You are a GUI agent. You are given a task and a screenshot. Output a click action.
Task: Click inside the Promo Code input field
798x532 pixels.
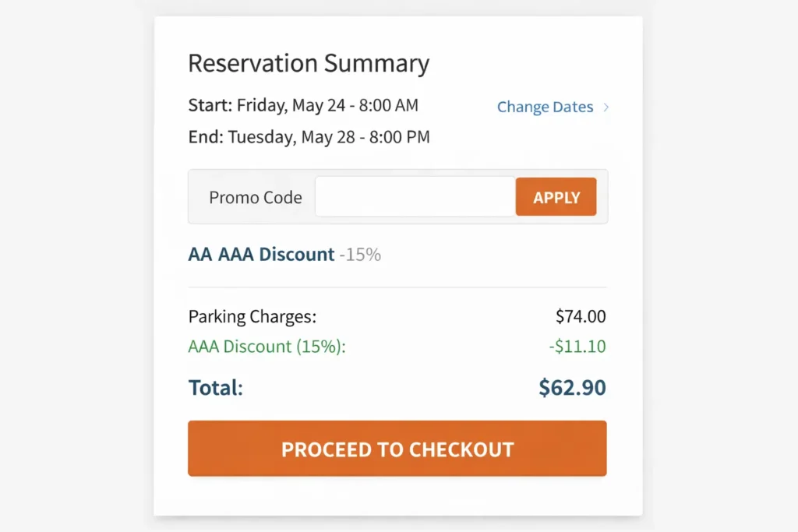414,196
